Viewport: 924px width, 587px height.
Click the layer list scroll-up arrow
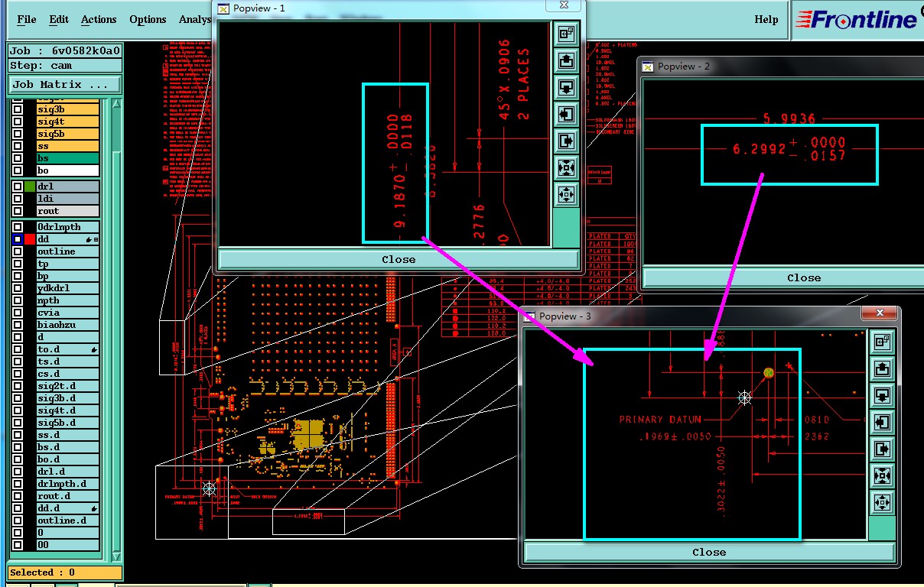point(117,104)
